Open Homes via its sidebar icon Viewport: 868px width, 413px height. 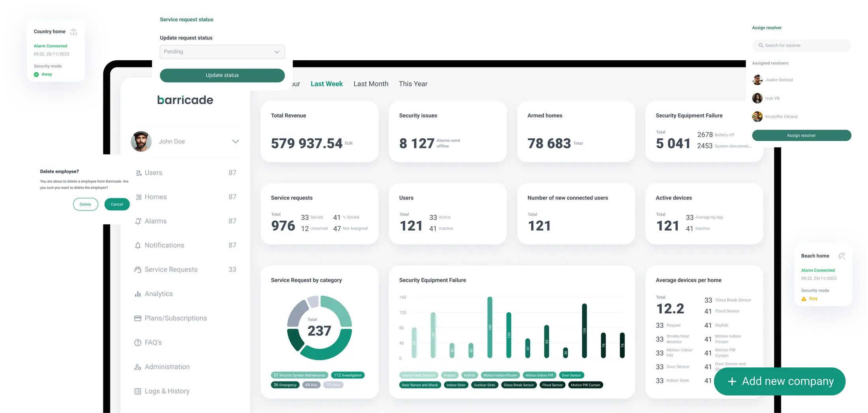pyautogui.click(x=138, y=197)
